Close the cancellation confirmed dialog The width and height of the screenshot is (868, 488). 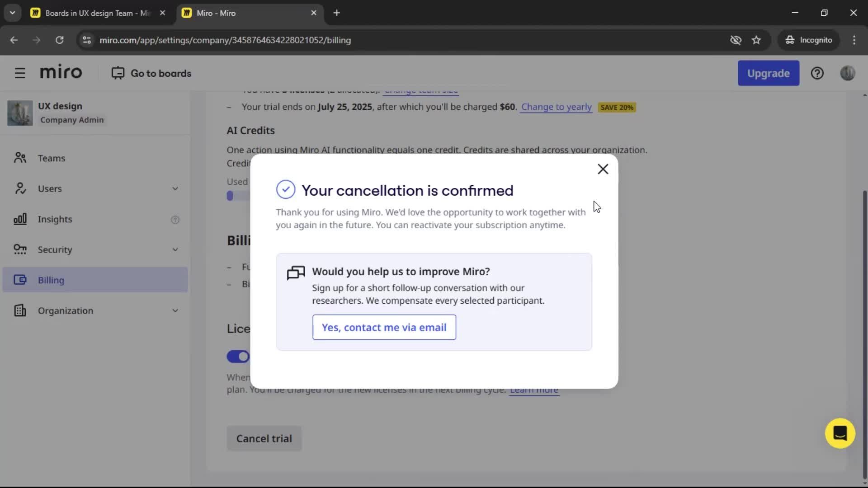coord(603,169)
